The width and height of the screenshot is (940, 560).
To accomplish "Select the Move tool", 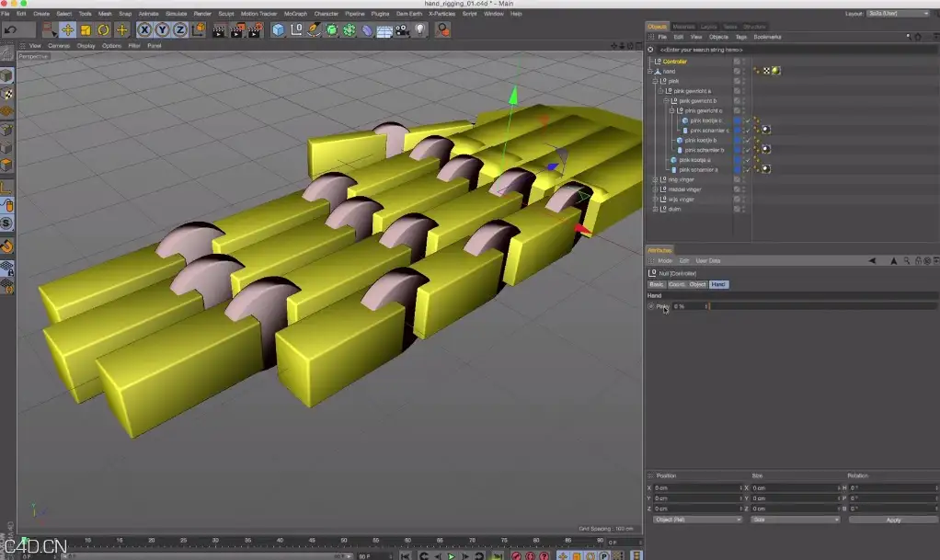I will tap(68, 29).
